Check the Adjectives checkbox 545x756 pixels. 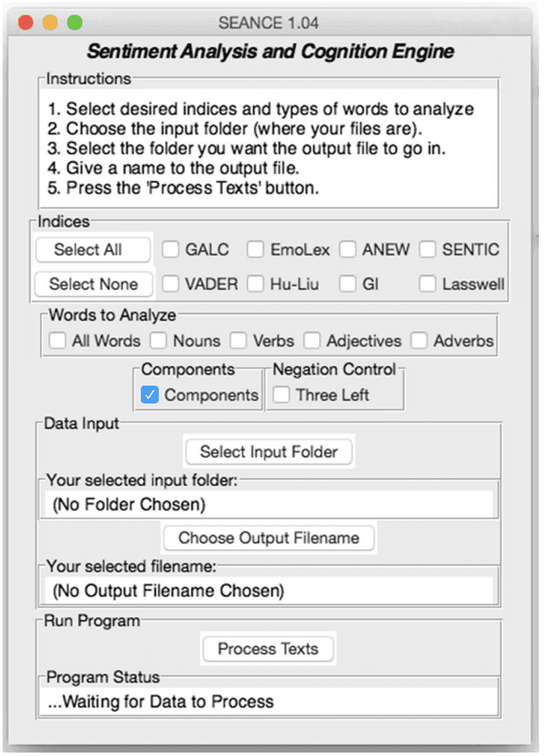point(312,341)
